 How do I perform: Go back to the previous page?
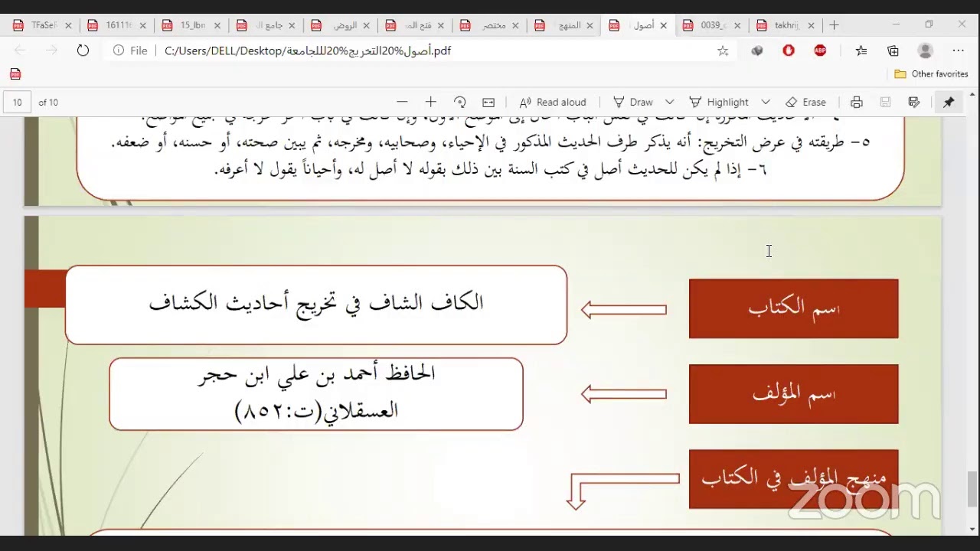[x=20, y=51]
